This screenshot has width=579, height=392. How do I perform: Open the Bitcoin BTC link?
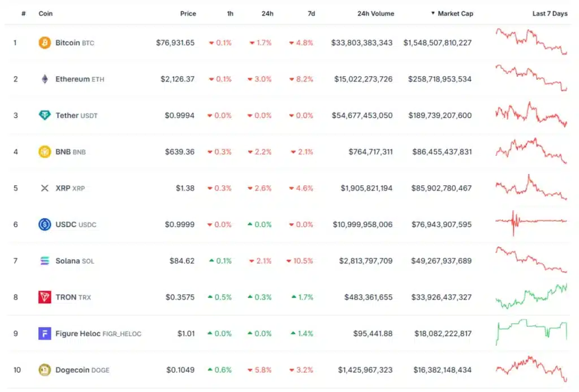coord(75,43)
